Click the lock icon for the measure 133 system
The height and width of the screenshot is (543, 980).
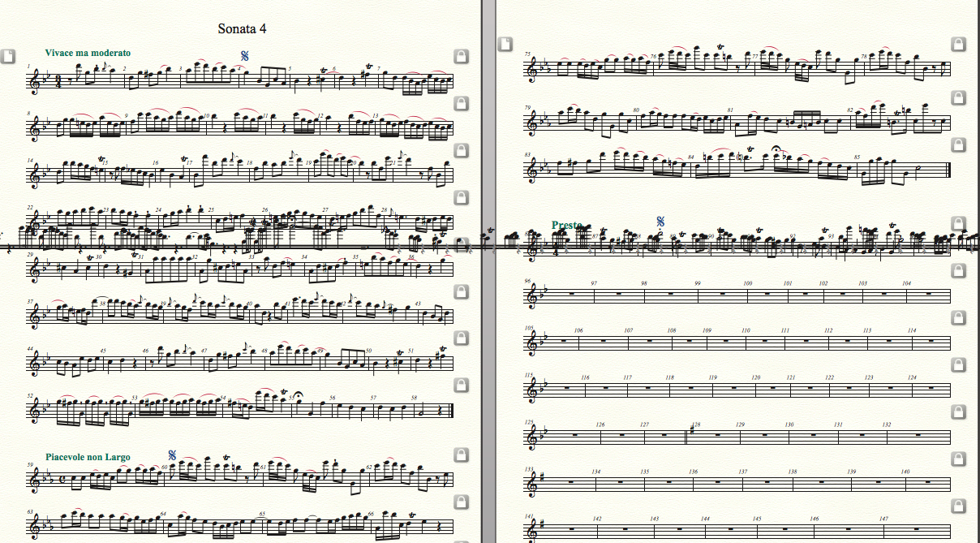[x=957, y=460]
